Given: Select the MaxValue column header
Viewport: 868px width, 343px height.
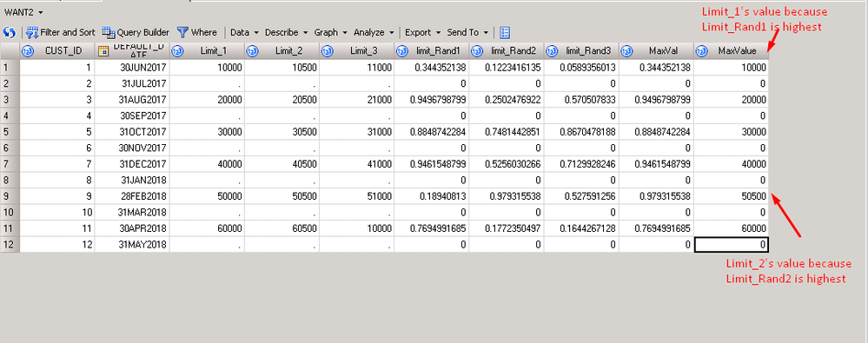Looking at the screenshot, I should click(x=731, y=51).
